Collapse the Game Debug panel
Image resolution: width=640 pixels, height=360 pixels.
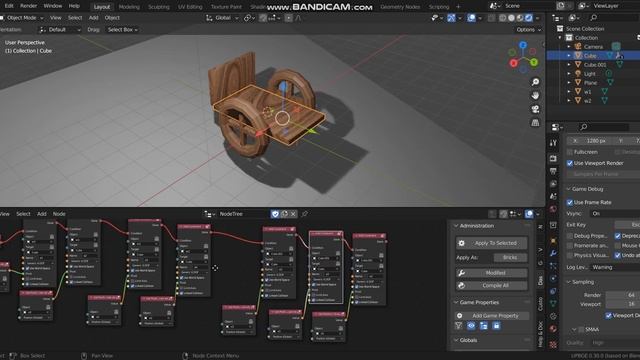pyautogui.click(x=568, y=189)
